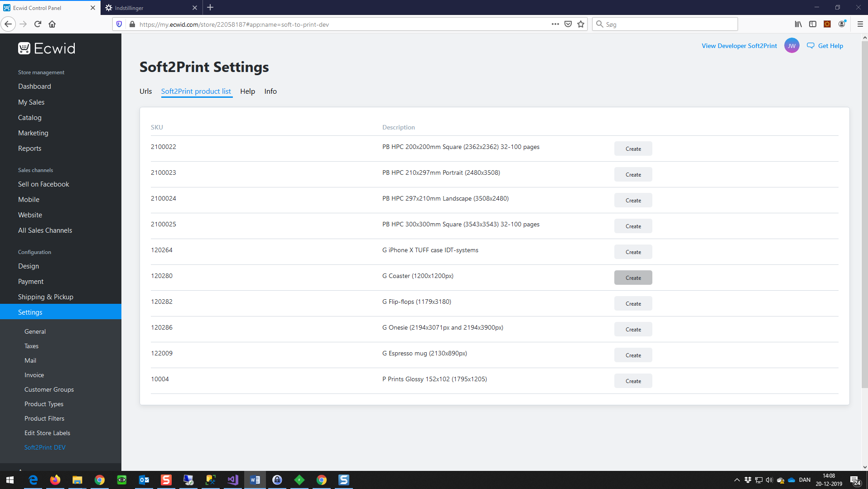Reload the current page

(x=38, y=24)
